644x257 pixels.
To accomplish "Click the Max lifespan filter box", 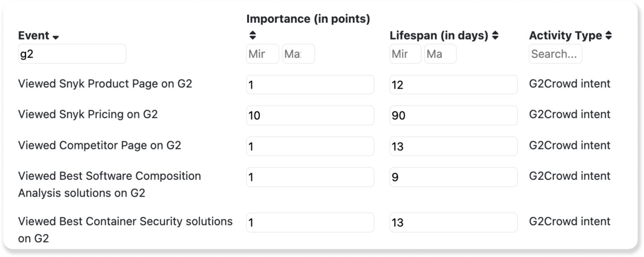I will [x=440, y=53].
